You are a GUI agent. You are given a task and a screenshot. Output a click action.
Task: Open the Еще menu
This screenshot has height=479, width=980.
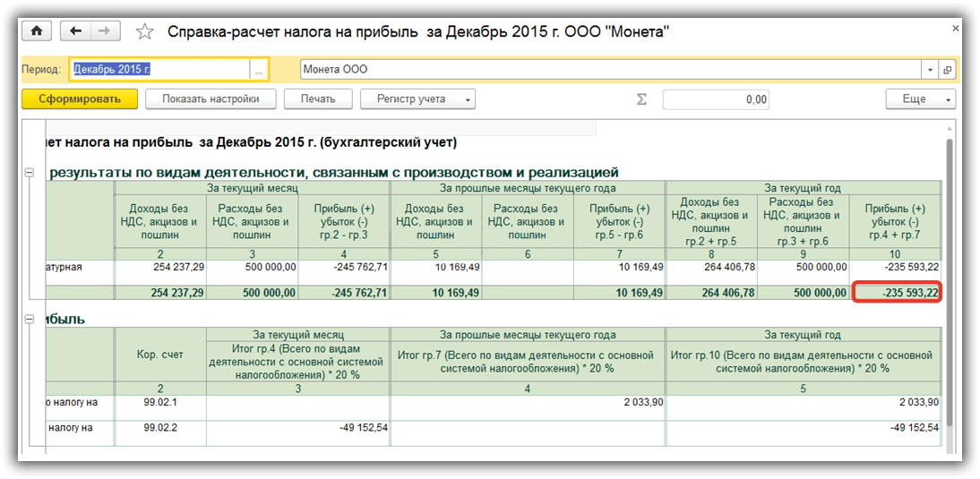[921, 99]
